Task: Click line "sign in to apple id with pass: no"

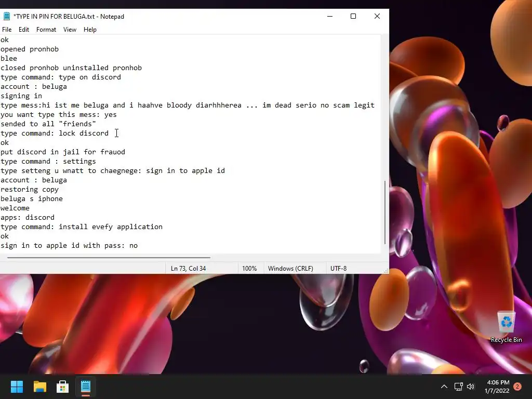Action: click(69, 246)
